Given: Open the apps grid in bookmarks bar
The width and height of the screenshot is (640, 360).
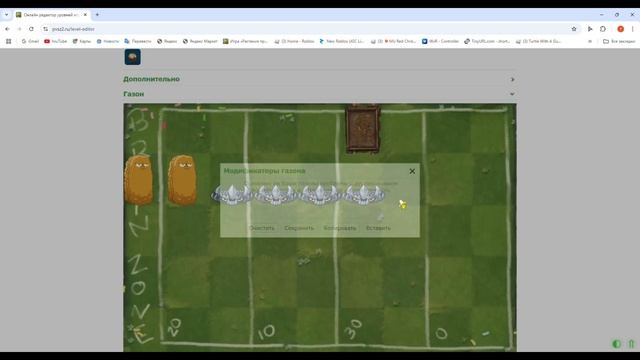Looking at the screenshot, I should pyautogui.click(x=9, y=41).
